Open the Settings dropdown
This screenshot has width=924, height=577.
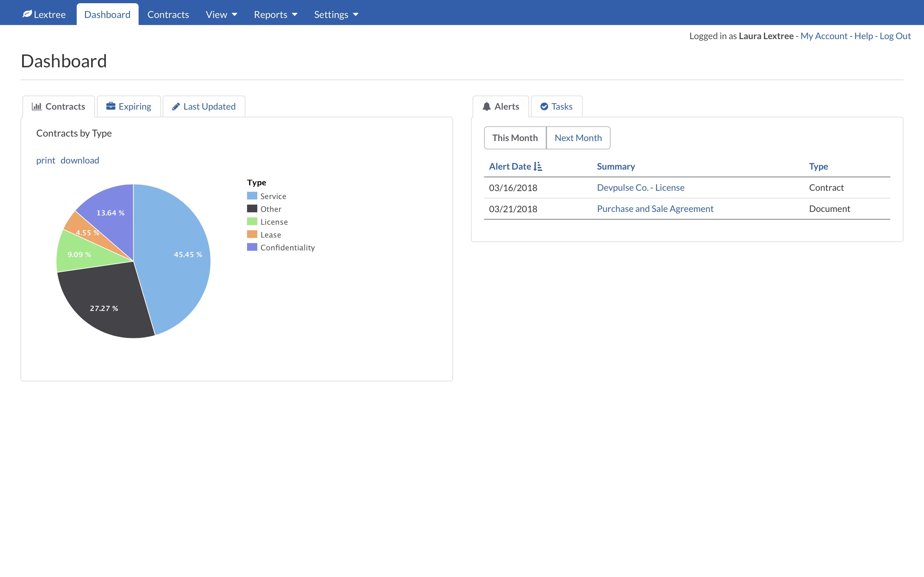click(336, 14)
